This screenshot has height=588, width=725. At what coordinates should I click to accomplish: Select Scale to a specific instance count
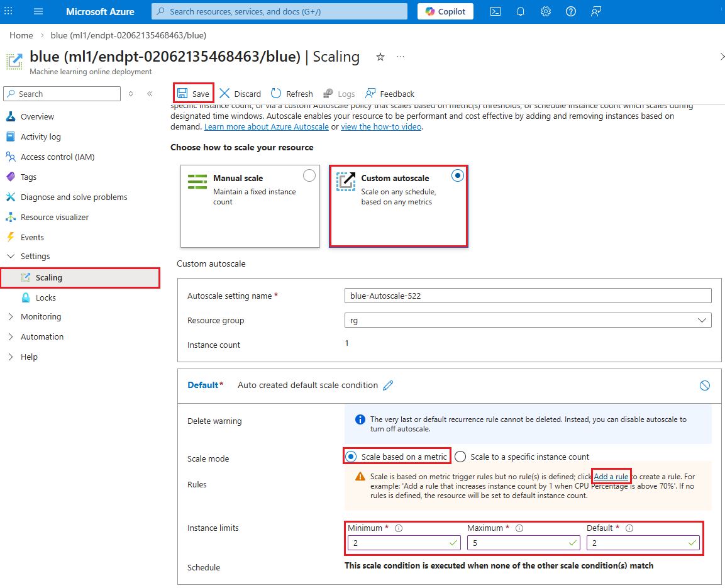460,457
